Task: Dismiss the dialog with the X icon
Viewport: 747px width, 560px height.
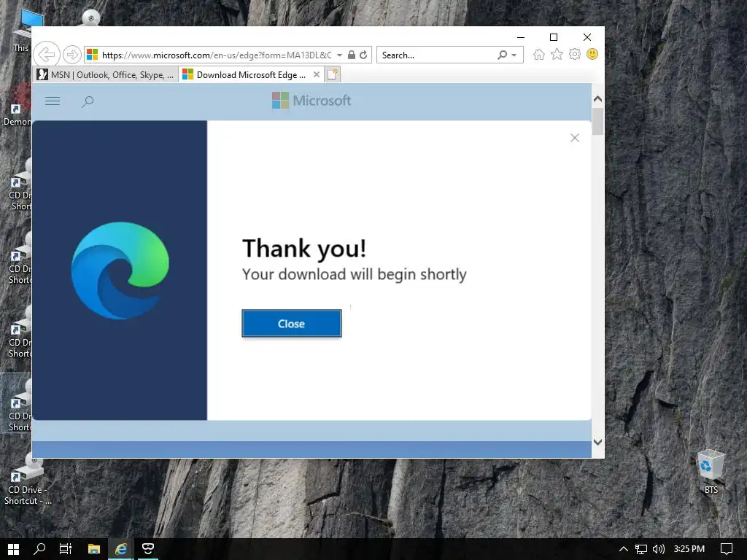Action: click(575, 138)
